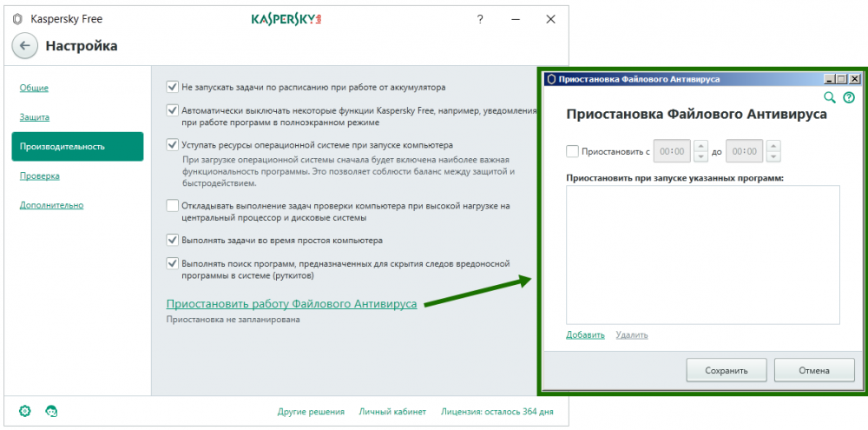Open the Дополнительно settings section
This screenshot has height=430, width=868.
coord(51,205)
